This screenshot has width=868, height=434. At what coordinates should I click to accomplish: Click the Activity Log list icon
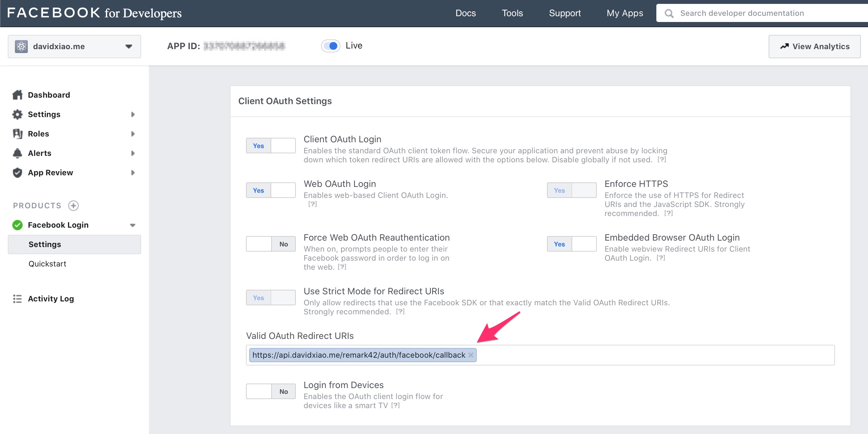[x=17, y=298]
